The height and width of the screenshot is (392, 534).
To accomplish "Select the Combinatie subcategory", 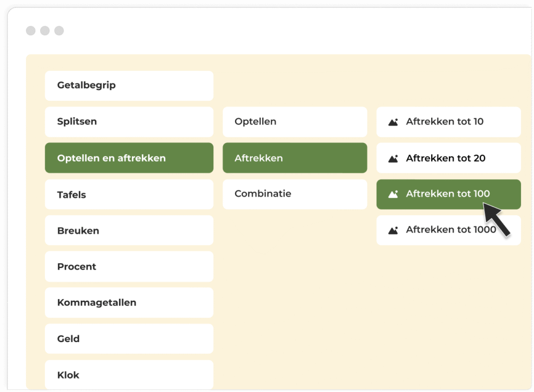I will click(295, 193).
